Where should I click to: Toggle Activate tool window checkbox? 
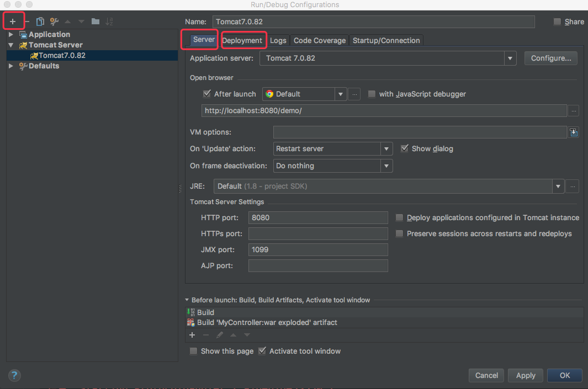coord(262,351)
